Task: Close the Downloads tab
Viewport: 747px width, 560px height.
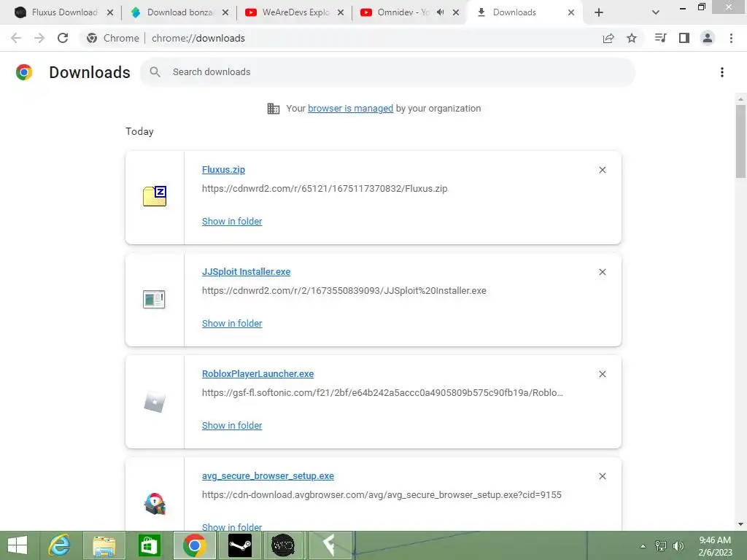Action: (571, 12)
